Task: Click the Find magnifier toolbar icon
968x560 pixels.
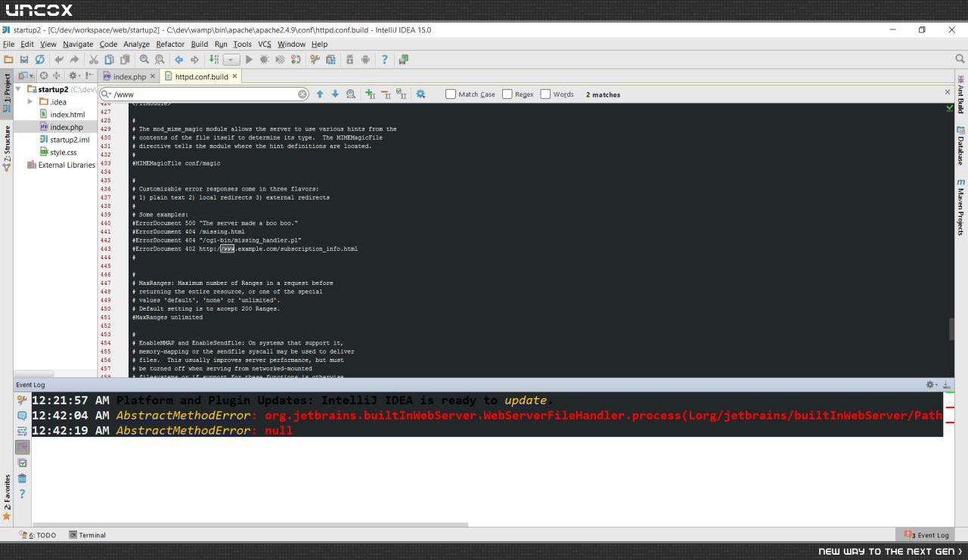Action: (x=144, y=59)
